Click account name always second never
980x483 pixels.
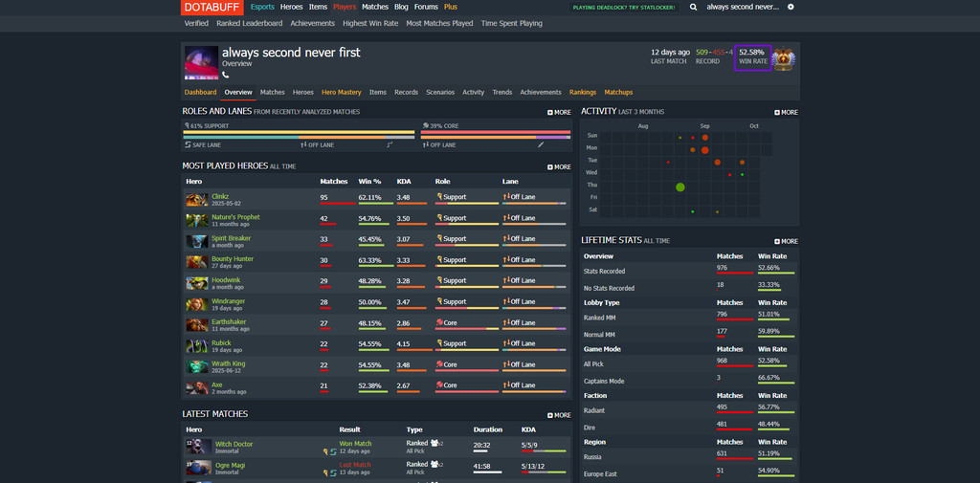pos(743,7)
